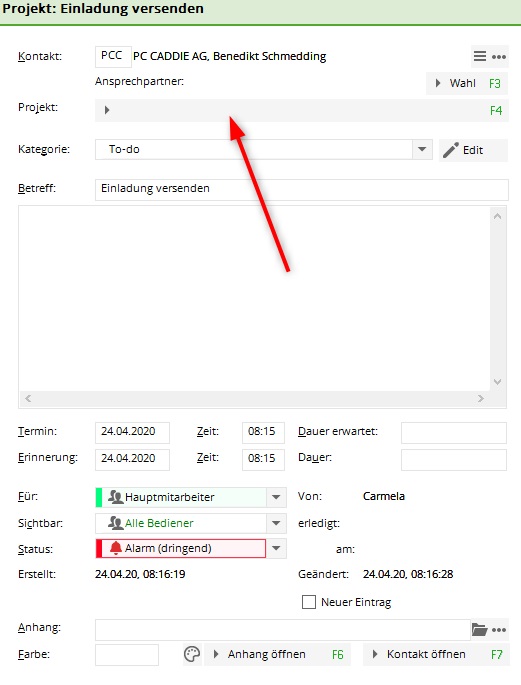The width and height of the screenshot is (521, 685).
Task: Click the Farbe color swatch box
Action: tap(127, 655)
